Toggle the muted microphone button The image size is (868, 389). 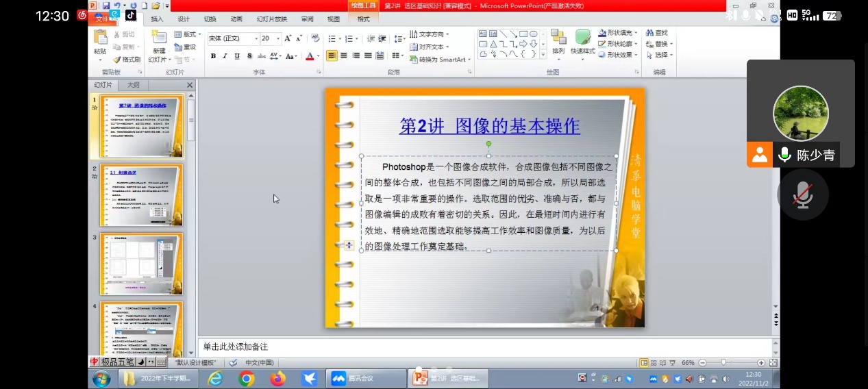(802, 195)
